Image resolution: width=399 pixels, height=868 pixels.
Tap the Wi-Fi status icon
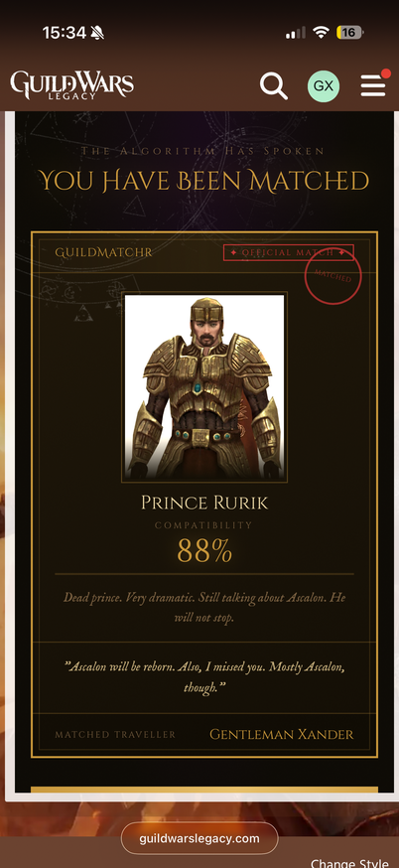321,33
